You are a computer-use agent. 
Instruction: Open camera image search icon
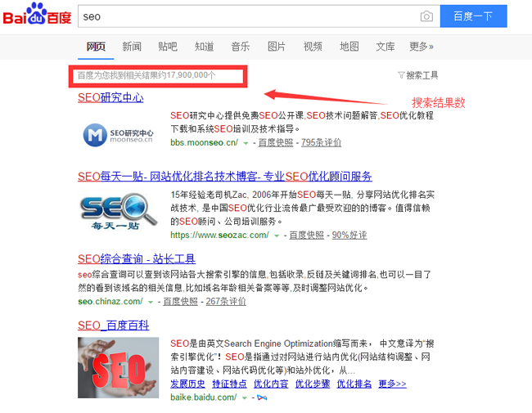pyautogui.click(x=426, y=16)
